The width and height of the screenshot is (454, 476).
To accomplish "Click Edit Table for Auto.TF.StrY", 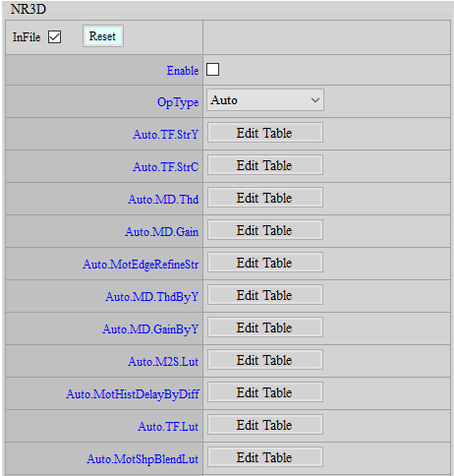I will point(265,133).
